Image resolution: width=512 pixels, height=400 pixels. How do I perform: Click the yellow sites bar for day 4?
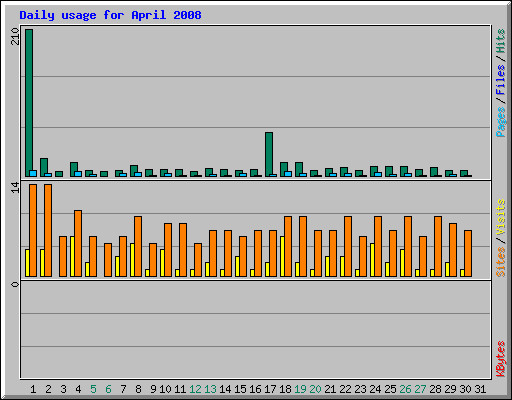point(72,256)
